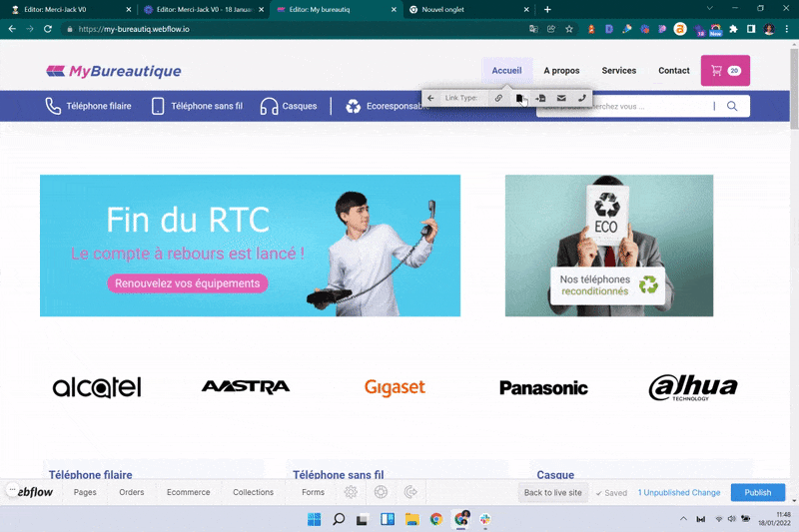Screen dimensions: 799x532
Task: Click the Windows Start button
Action: (x=314, y=519)
